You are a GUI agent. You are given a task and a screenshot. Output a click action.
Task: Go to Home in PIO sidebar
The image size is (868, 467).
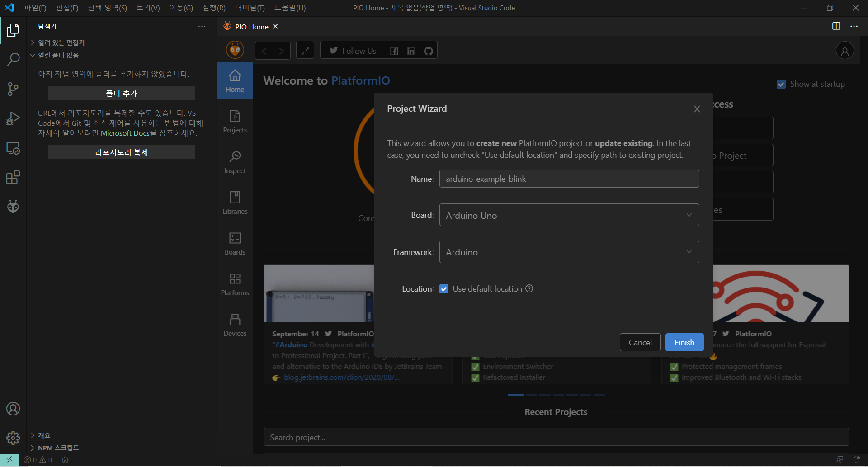235,80
